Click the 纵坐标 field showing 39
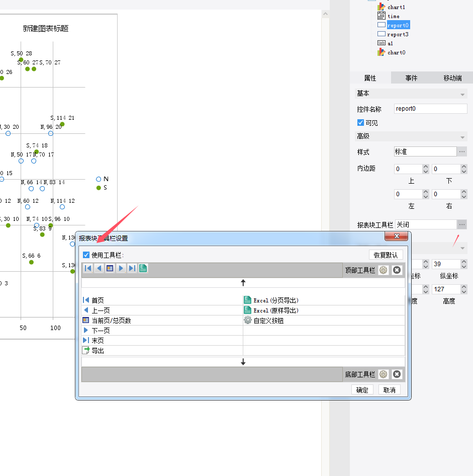The height and width of the screenshot is (476, 473). tap(446, 264)
